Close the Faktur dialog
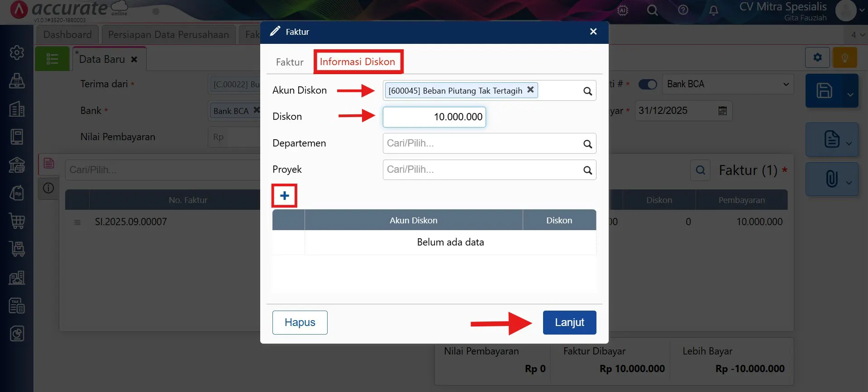Image resolution: width=868 pixels, height=392 pixels. 593,32
